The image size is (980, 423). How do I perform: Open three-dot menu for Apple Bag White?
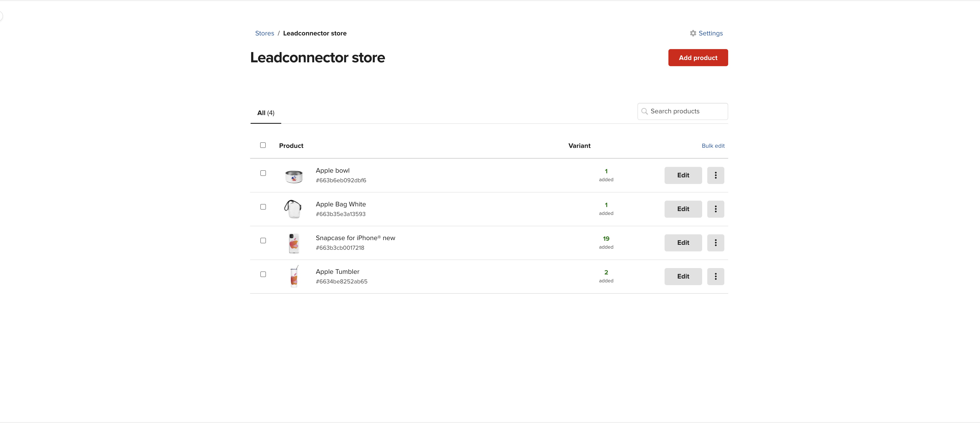(x=715, y=209)
